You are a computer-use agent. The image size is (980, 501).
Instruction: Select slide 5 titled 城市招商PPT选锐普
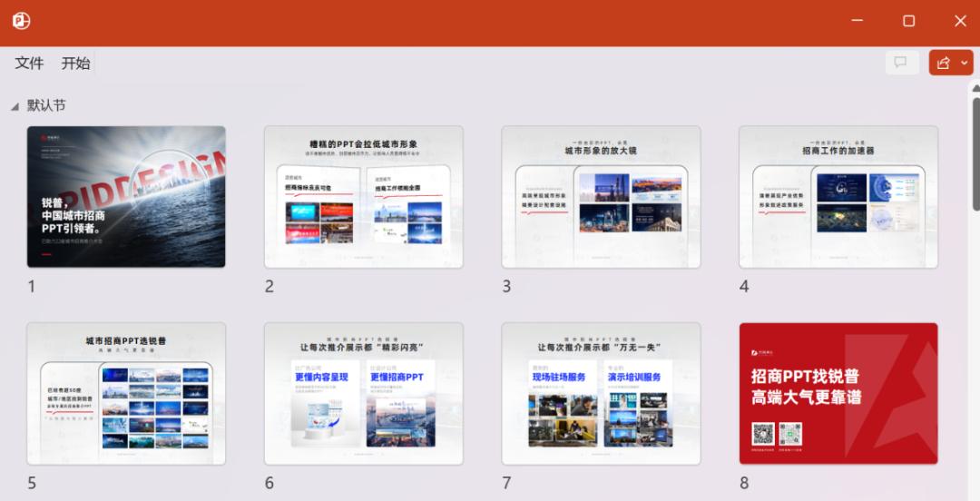tap(126, 393)
